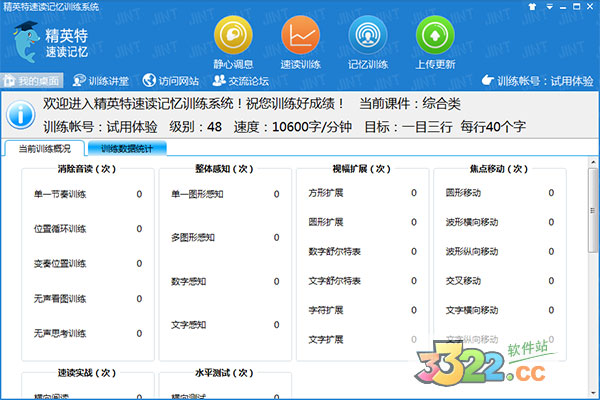Screen dimensions: 600x400
Task: Click the blue info icon
Action: (21, 114)
